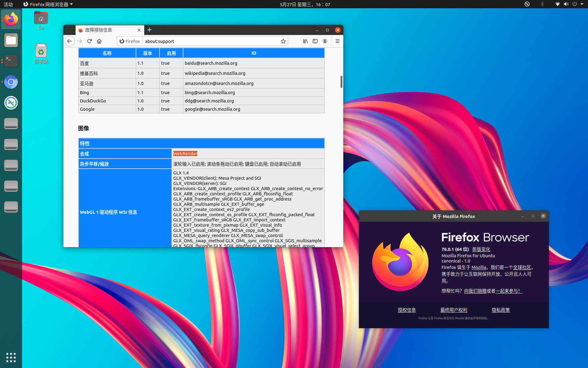588x368 pixels.
Task: Open the system menu arrow in top bar
Action: point(582,4)
